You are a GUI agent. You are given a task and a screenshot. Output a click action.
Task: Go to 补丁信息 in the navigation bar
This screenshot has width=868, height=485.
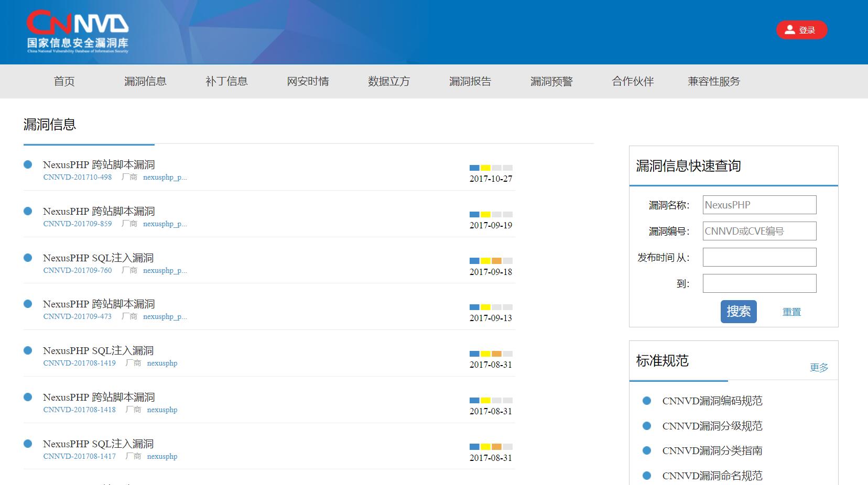(226, 81)
